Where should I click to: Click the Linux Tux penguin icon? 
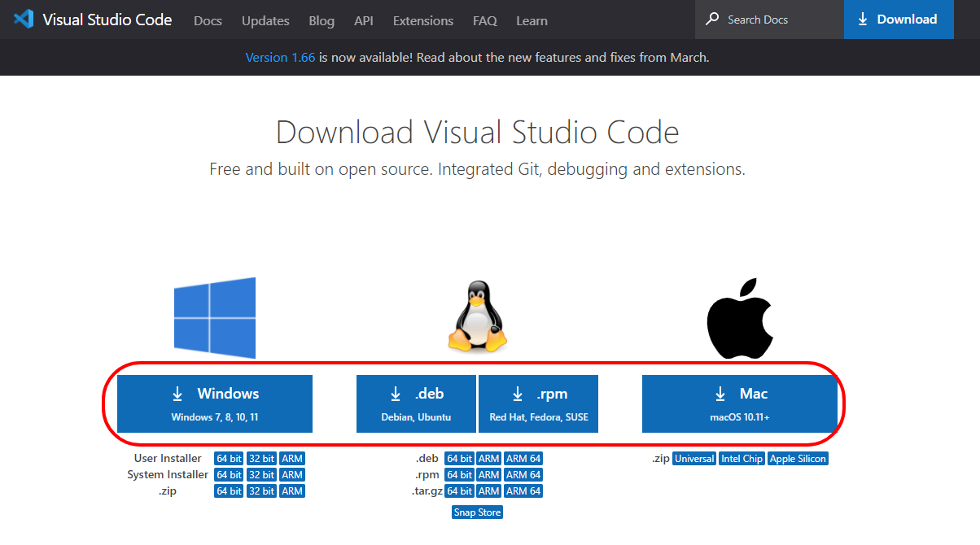(x=477, y=317)
